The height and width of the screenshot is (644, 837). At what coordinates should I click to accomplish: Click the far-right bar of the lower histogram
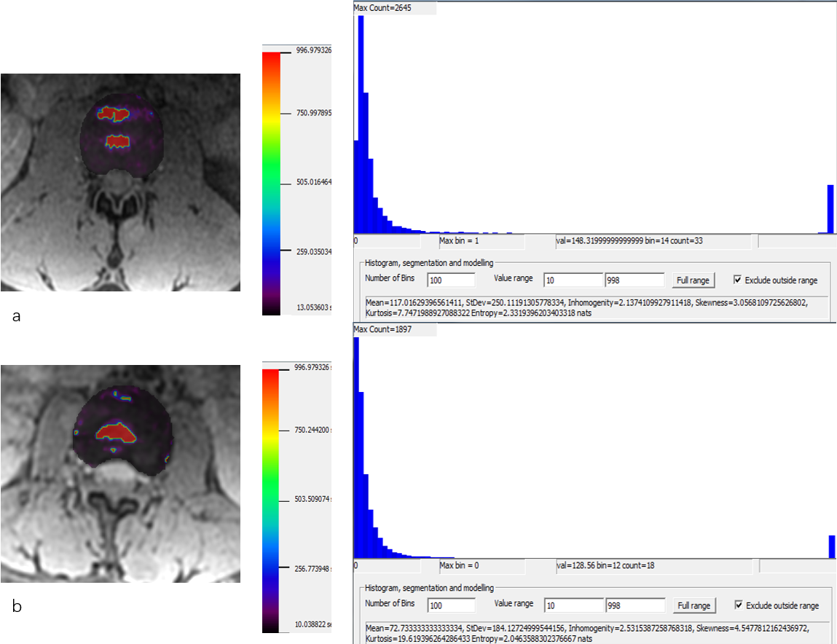(832, 547)
